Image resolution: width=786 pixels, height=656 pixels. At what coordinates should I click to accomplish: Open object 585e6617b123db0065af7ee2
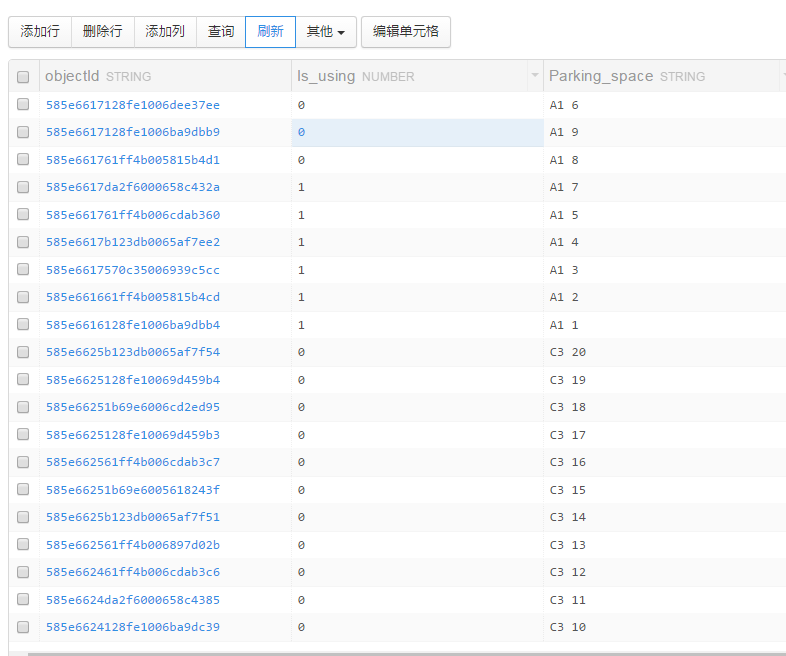[x=133, y=243]
